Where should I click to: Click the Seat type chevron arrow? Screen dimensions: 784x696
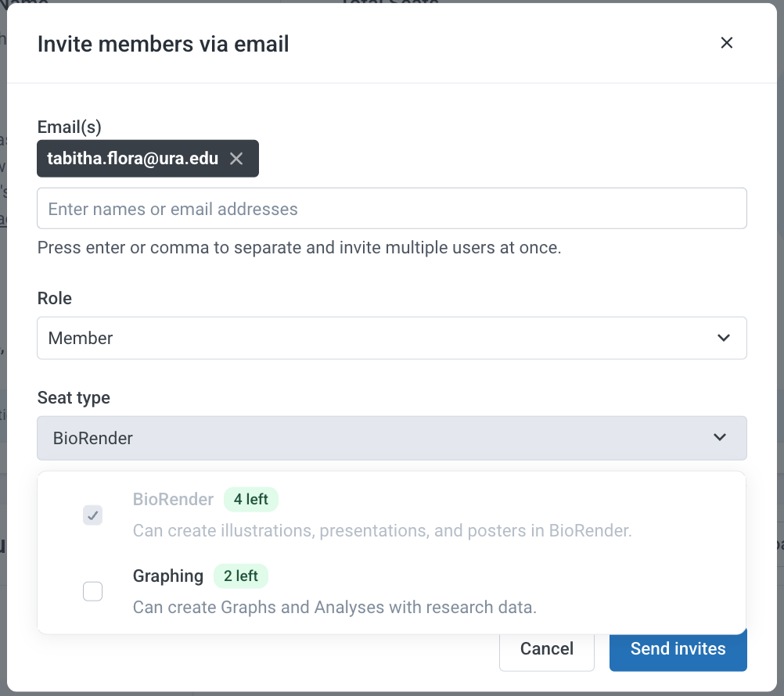click(720, 438)
